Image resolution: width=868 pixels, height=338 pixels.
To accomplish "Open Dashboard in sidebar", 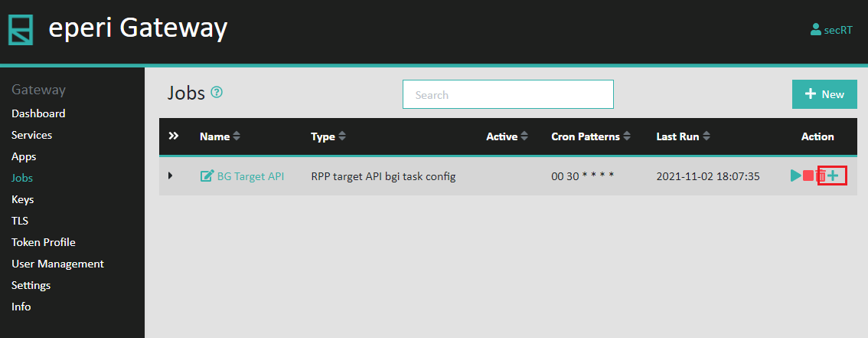I will tap(38, 113).
